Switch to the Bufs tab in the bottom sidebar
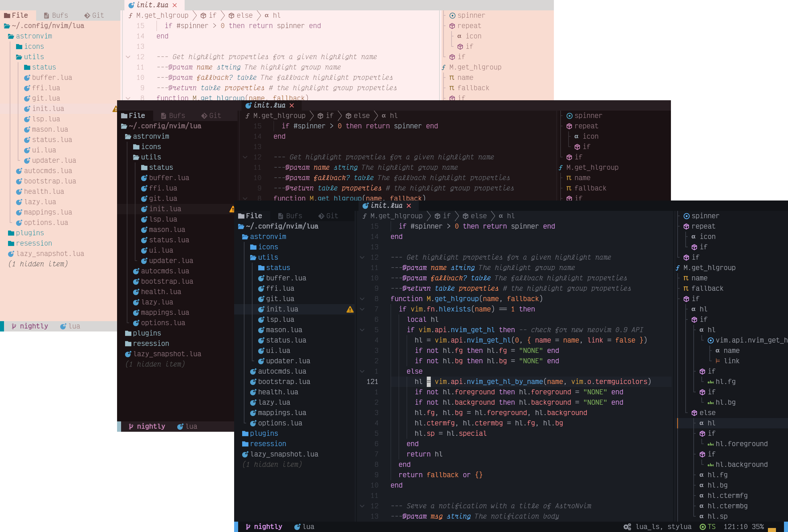 [290, 216]
